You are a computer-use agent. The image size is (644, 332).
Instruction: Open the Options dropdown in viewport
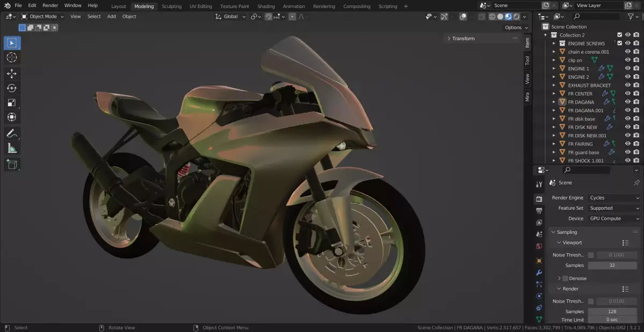pos(516,27)
